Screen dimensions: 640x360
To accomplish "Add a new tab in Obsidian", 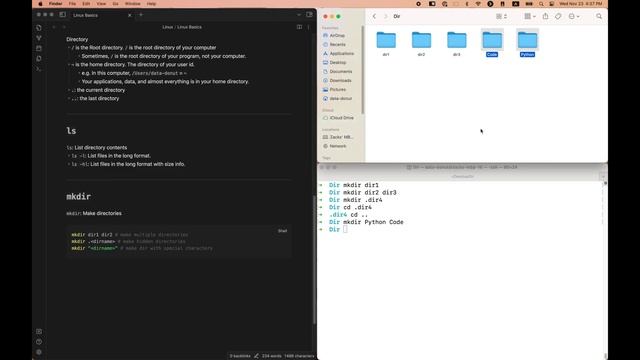I will coord(141,15).
